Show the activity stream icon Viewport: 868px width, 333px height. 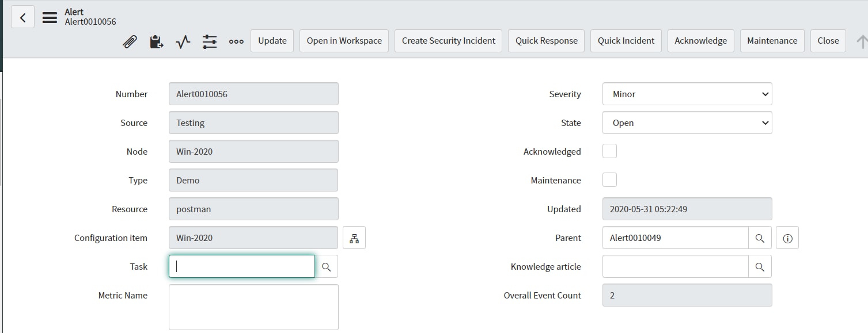click(183, 41)
